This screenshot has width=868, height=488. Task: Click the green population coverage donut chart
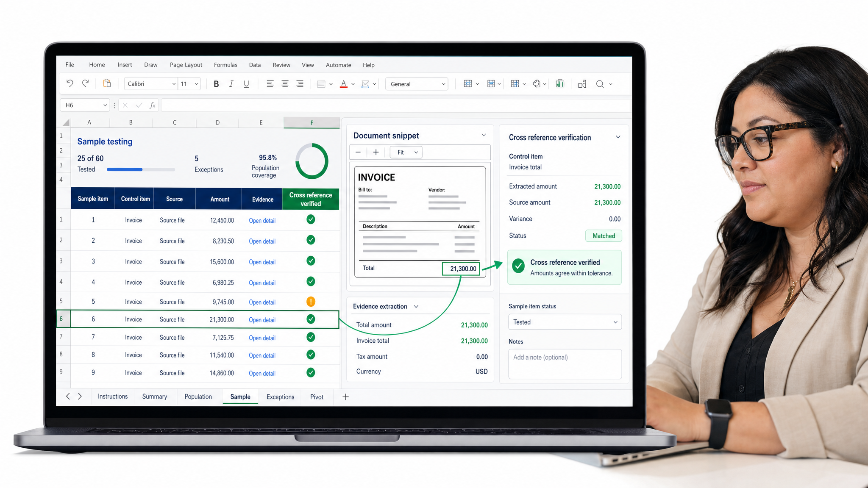312,161
